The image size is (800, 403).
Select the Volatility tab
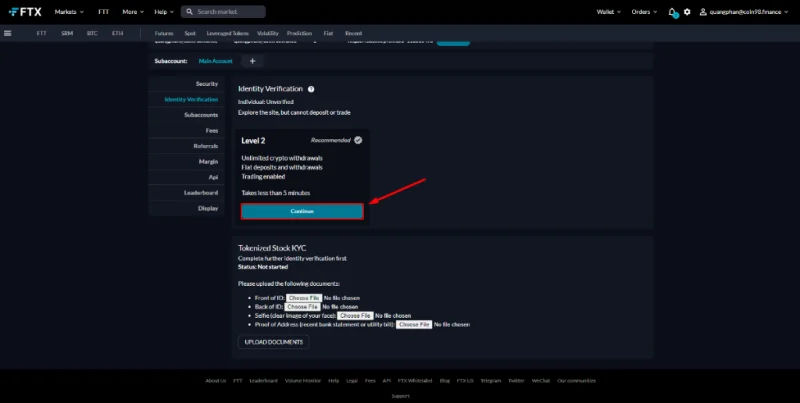[268, 33]
